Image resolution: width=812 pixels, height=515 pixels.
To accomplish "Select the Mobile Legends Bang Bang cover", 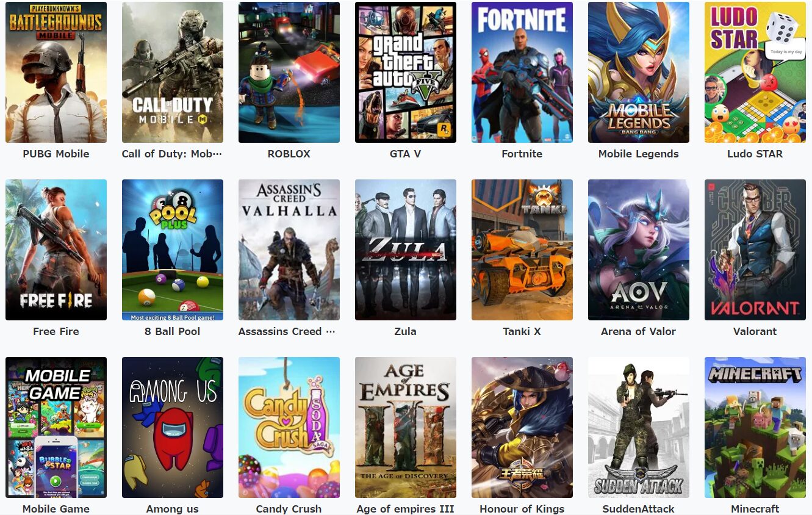I will 639,72.
